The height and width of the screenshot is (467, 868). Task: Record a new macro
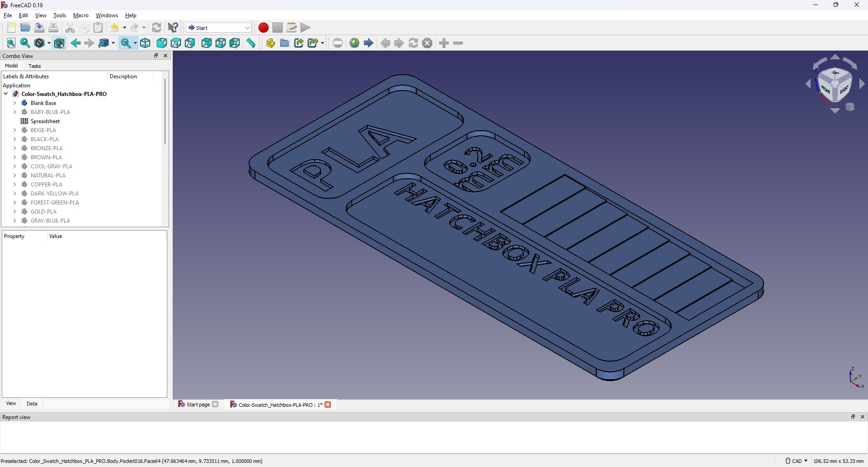[x=263, y=28]
